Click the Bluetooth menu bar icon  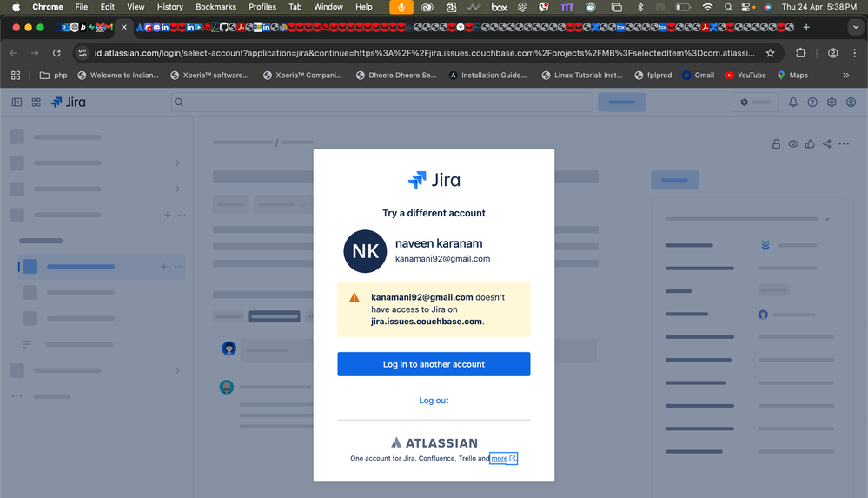640,7
